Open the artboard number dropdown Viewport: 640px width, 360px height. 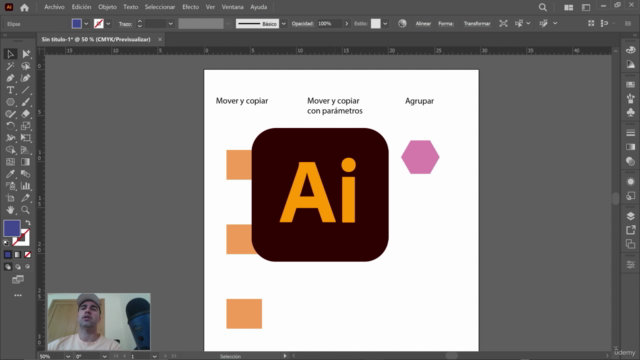pos(154,356)
